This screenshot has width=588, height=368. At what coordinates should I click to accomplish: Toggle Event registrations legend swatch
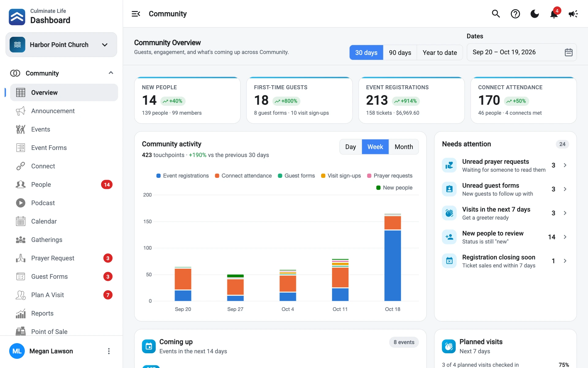(x=158, y=176)
